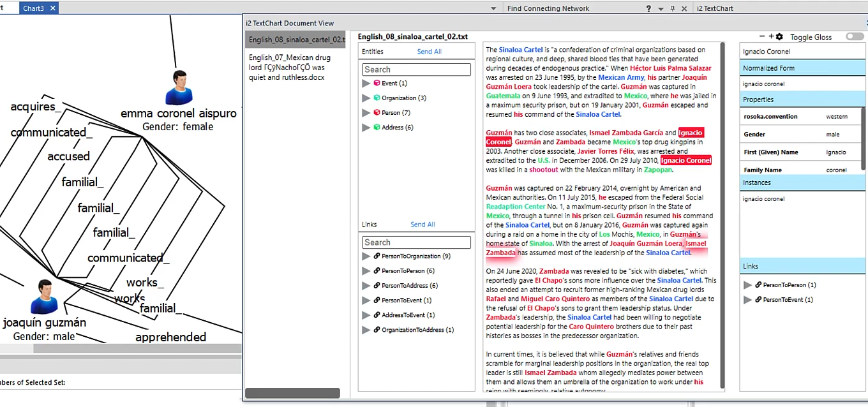
Task: Click Send All for Links
Action: point(423,225)
